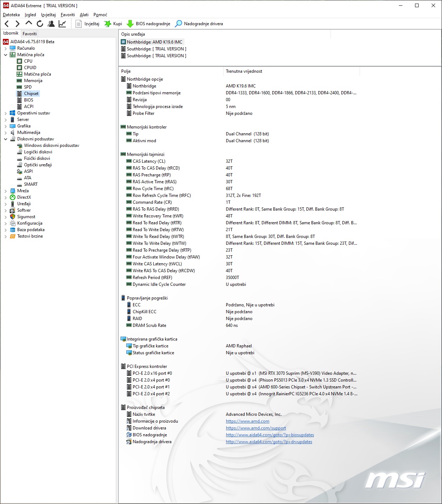Image resolution: width=442 pixels, height=504 pixels.
Task: Open the Alati menu
Action: pos(84,15)
